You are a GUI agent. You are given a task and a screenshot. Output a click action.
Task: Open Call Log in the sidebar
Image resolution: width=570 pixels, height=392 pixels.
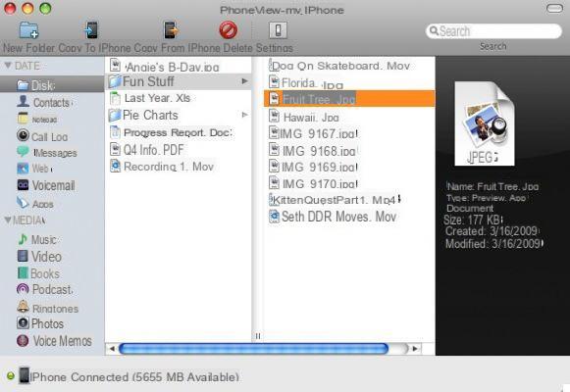coord(42,136)
